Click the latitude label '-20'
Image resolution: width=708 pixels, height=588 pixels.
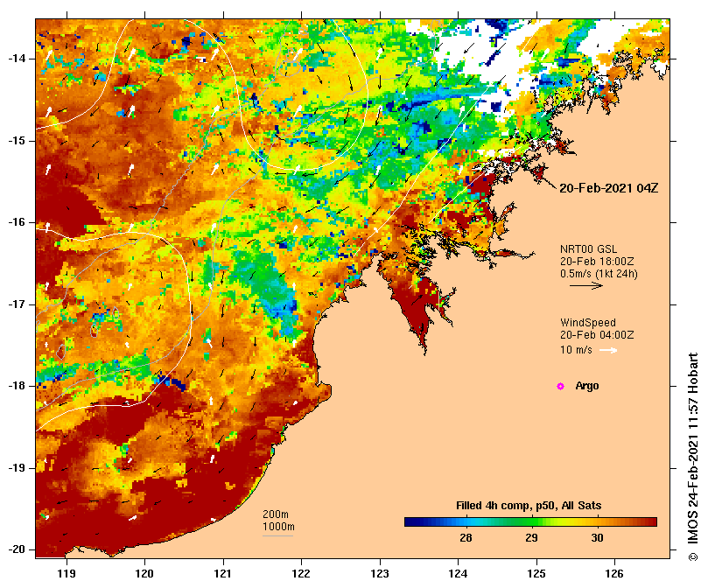click(17, 550)
